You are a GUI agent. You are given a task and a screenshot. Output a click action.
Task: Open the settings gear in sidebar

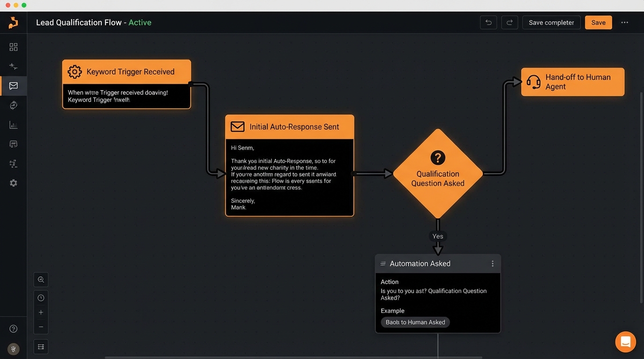tap(14, 183)
